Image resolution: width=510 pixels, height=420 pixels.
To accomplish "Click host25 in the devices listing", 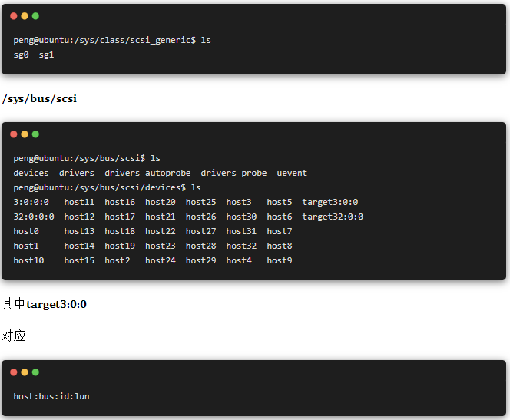I will (x=200, y=202).
